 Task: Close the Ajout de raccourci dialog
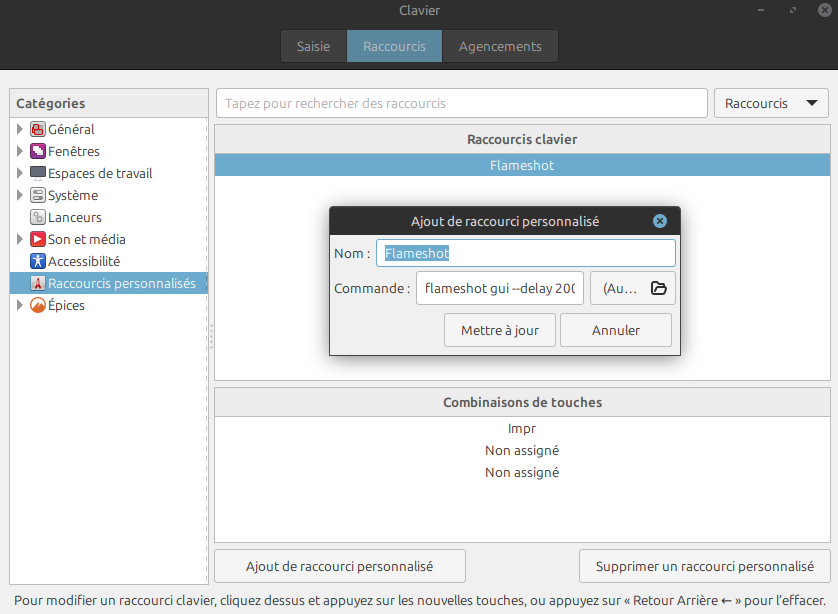coord(660,221)
